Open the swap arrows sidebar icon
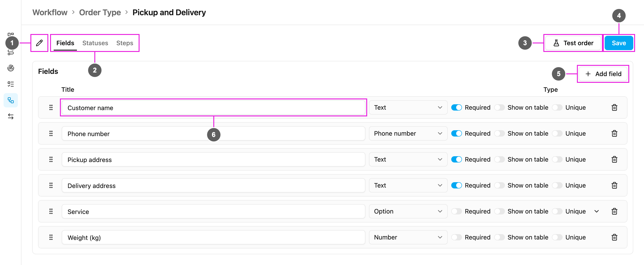This screenshot has height=265, width=644. tap(11, 116)
